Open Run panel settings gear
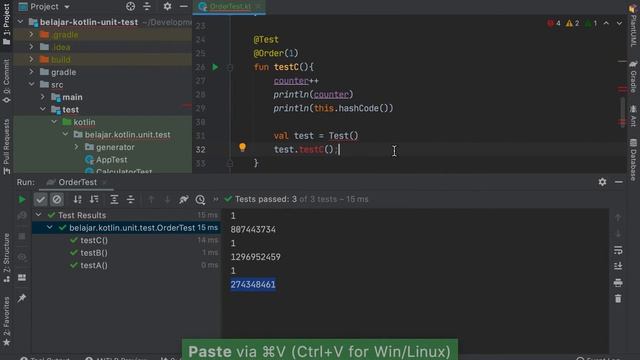This screenshot has width=640, height=360. pyautogui.click(x=602, y=182)
